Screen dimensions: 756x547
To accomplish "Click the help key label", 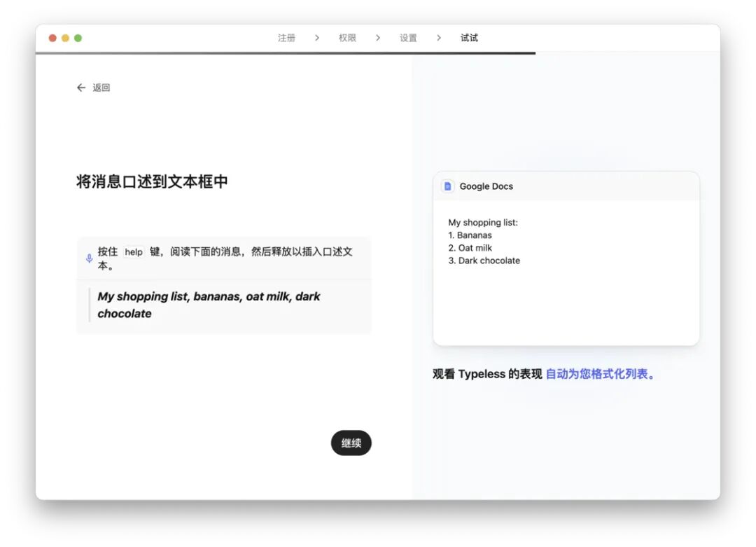I will click(x=134, y=252).
